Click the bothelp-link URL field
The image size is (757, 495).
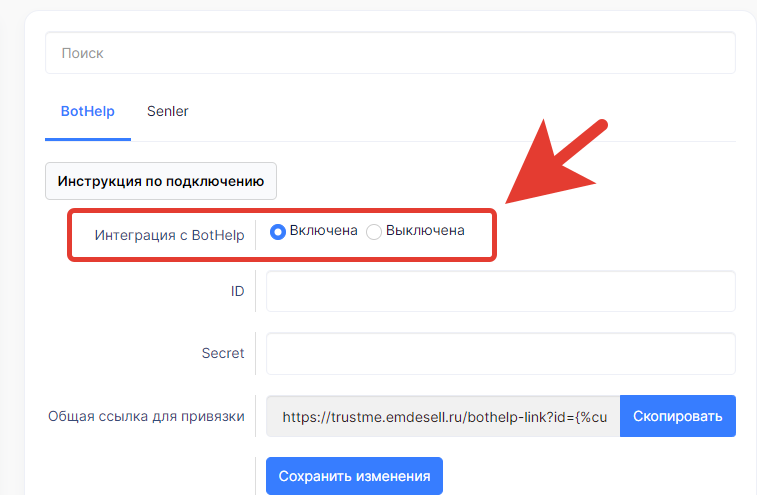pos(443,416)
